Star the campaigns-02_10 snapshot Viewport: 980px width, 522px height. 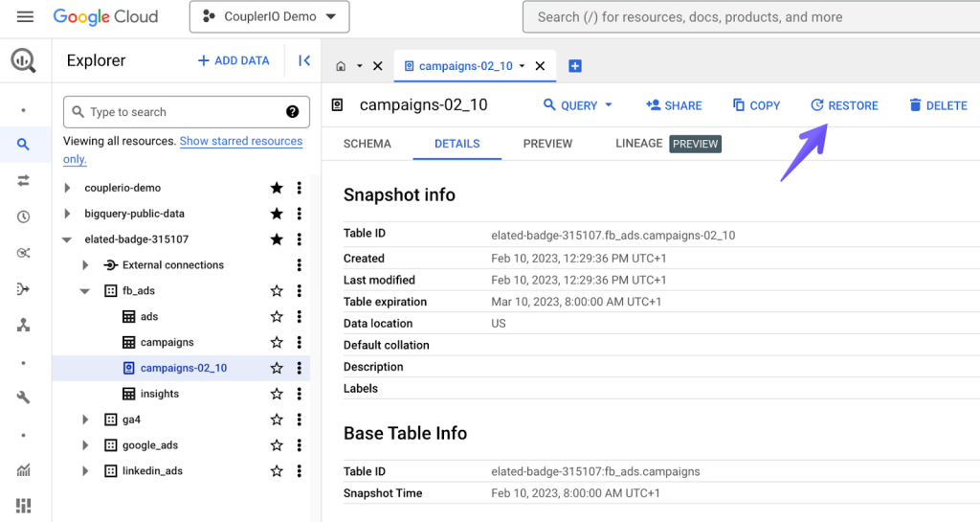pos(277,368)
